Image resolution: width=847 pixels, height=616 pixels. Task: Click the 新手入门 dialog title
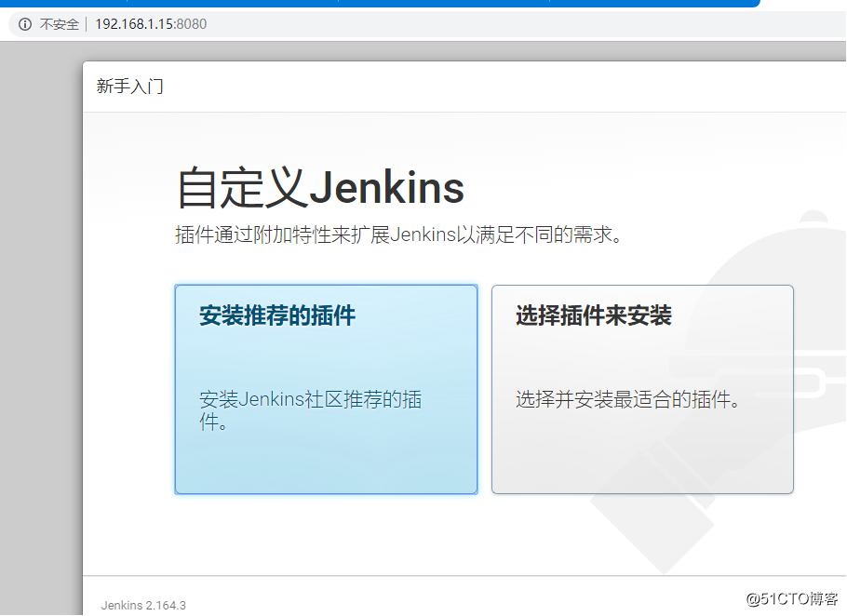click(x=129, y=87)
